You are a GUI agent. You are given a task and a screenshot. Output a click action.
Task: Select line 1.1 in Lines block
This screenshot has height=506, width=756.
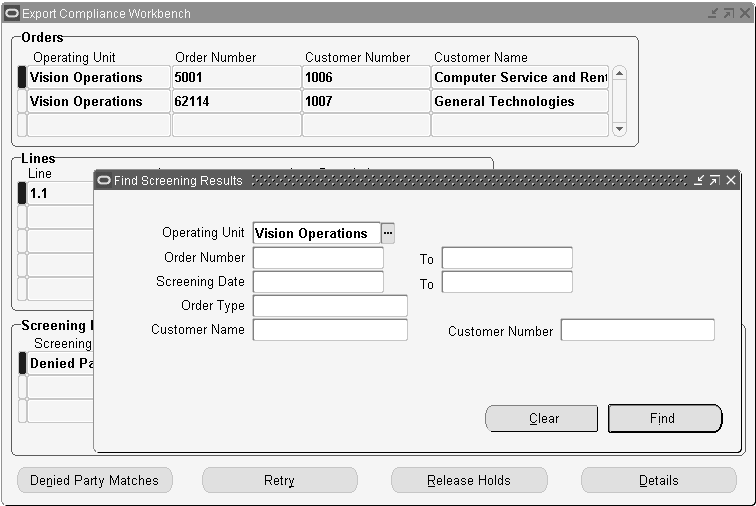point(60,193)
